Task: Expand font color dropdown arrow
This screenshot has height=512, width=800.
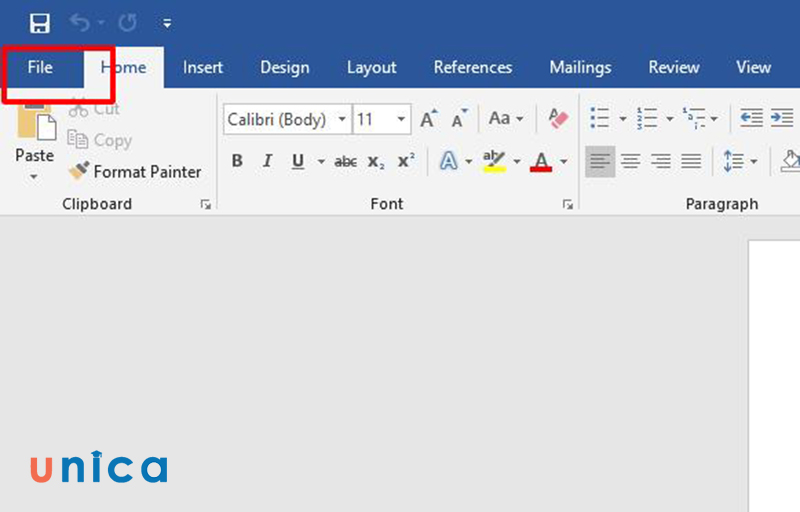Action: 564,162
